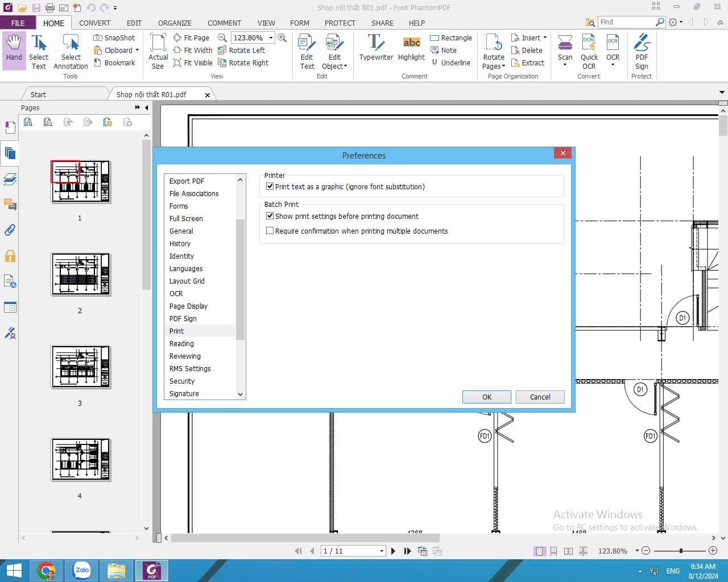Switch to the CONVERT ribbon tab
Viewport: 728px width, 582px height.
point(95,23)
